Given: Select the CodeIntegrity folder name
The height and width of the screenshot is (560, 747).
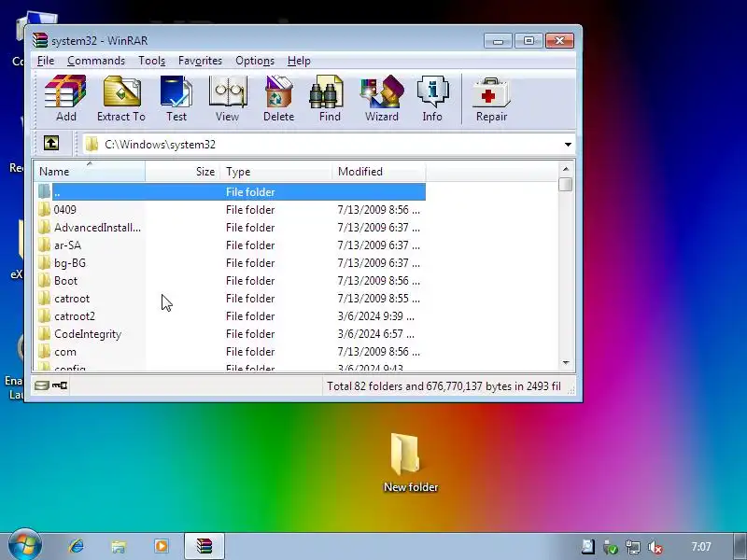Looking at the screenshot, I should click(88, 334).
